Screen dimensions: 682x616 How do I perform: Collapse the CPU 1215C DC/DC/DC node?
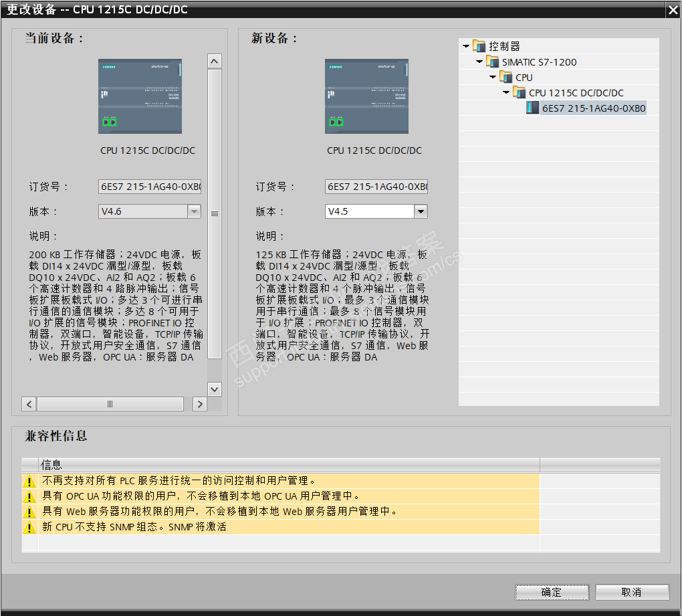(x=506, y=92)
